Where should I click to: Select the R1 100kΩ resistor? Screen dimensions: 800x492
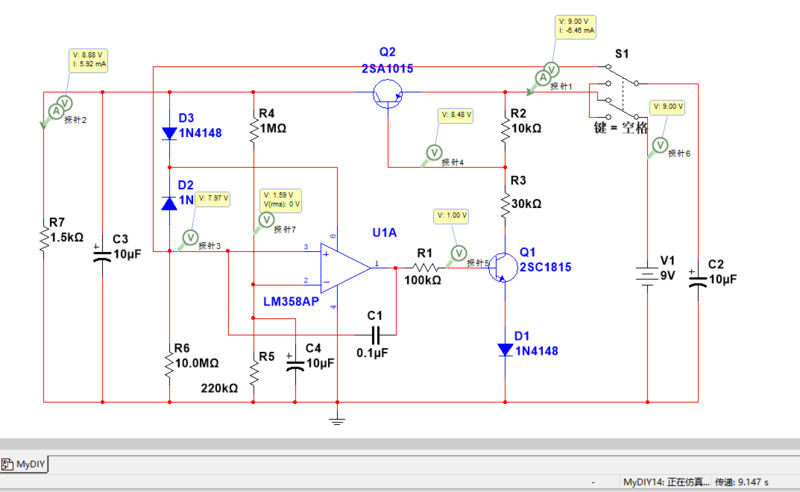[423, 267]
